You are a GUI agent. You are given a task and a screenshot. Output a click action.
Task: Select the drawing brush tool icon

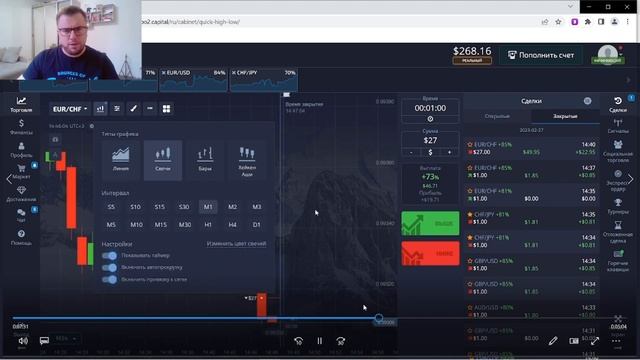point(133,109)
